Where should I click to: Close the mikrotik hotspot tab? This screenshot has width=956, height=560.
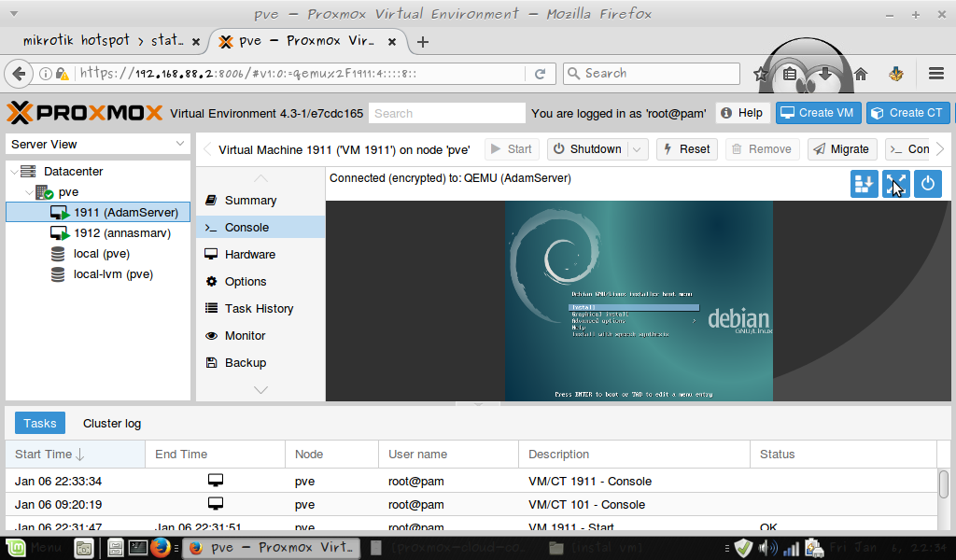(196, 41)
